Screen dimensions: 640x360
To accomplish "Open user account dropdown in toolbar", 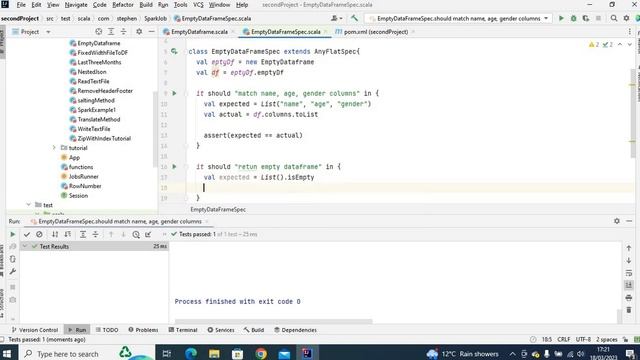I will [x=337, y=18].
